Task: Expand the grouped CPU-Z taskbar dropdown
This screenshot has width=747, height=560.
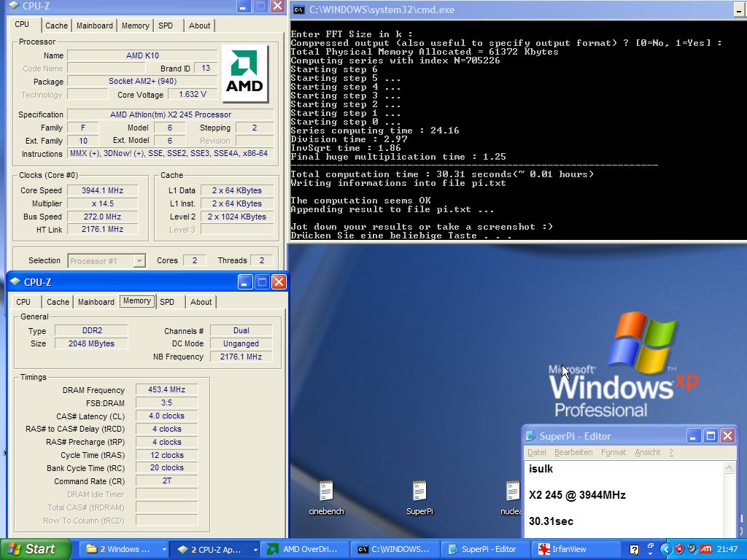Action: [x=255, y=550]
